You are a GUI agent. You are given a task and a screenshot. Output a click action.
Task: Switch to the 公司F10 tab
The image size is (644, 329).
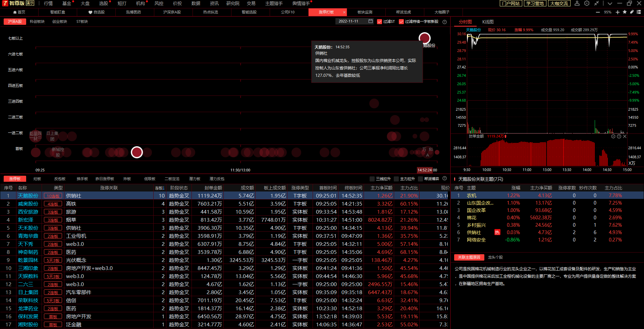click(288, 12)
